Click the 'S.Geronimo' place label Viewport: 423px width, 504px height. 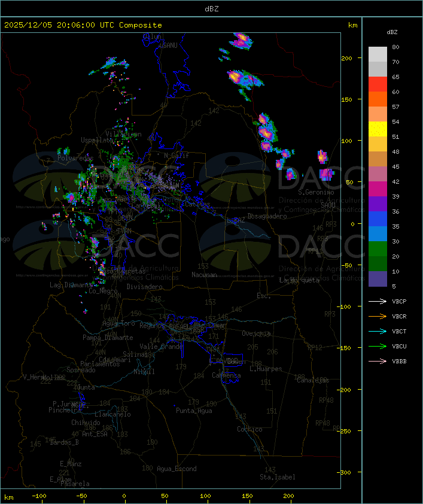point(316,192)
